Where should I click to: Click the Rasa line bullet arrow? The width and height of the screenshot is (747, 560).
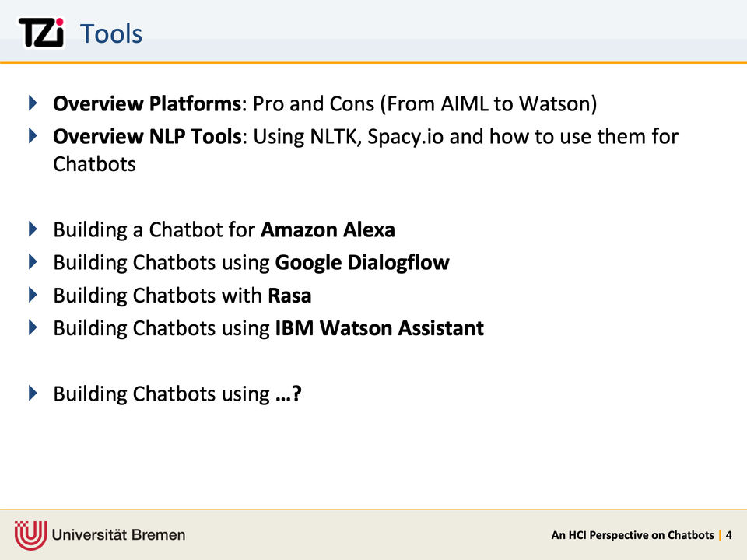click(33, 295)
